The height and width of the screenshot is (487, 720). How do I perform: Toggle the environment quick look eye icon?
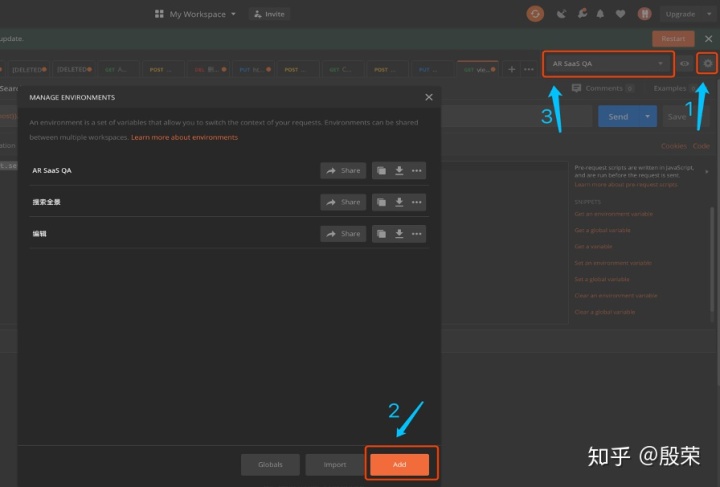coord(684,63)
